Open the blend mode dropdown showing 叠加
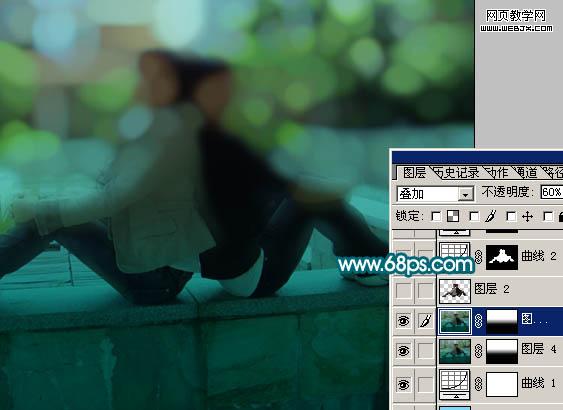The width and height of the screenshot is (563, 410). (x=436, y=194)
